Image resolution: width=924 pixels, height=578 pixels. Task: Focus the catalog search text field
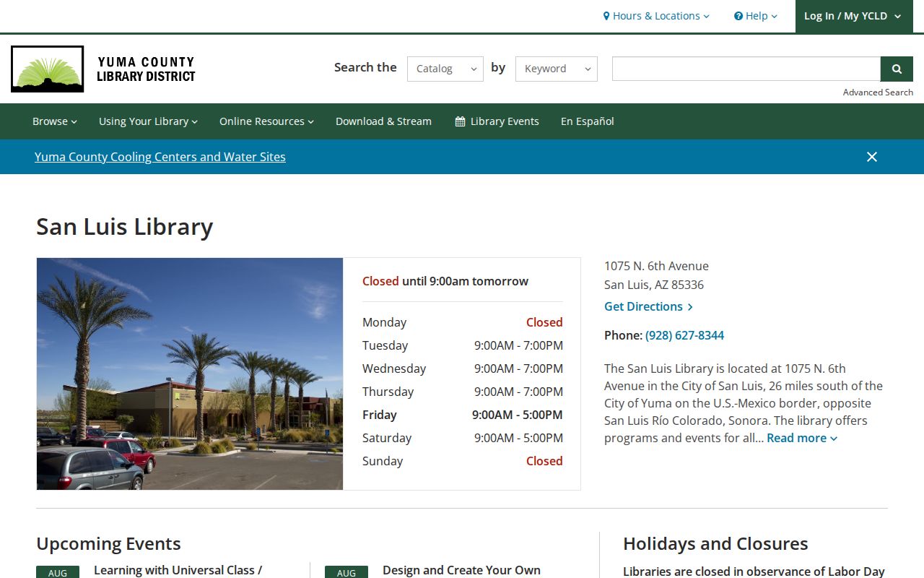tap(746, 69)
